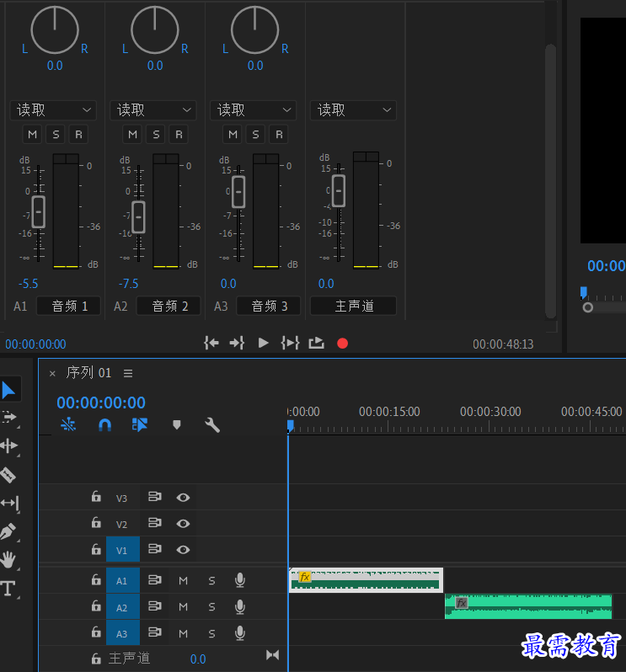Enable voice-over record on track A3
This screenshot has height=672, width=626.
(x=240, y=633)
